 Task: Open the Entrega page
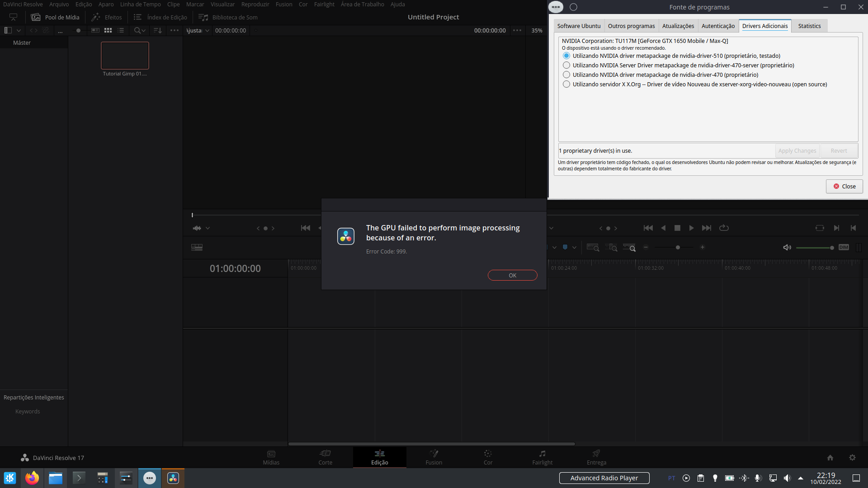597,457
